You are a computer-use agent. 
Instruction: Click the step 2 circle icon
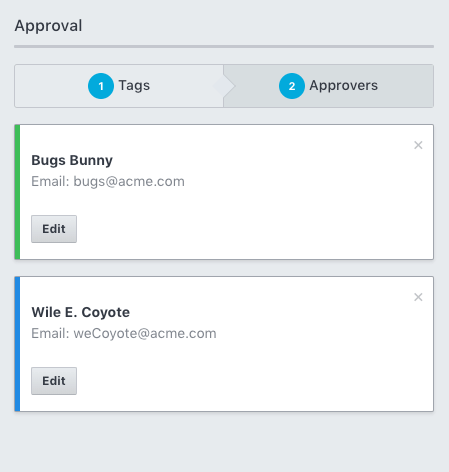tap(292, 86)
